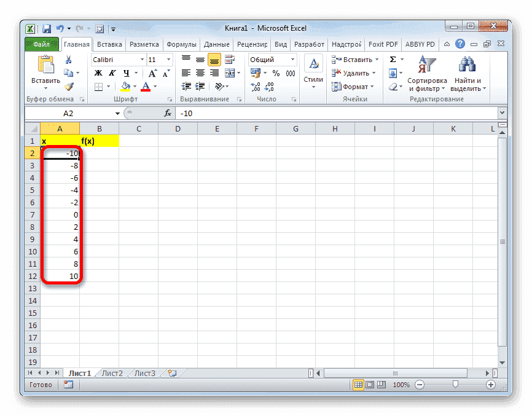Click the red font color A

tap(146, 87)
